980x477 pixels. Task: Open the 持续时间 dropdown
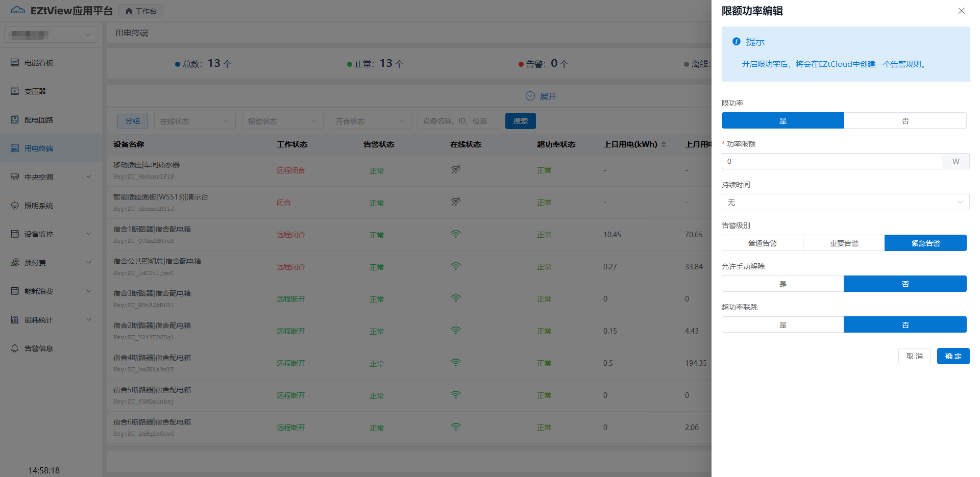(x=845, y=202)
